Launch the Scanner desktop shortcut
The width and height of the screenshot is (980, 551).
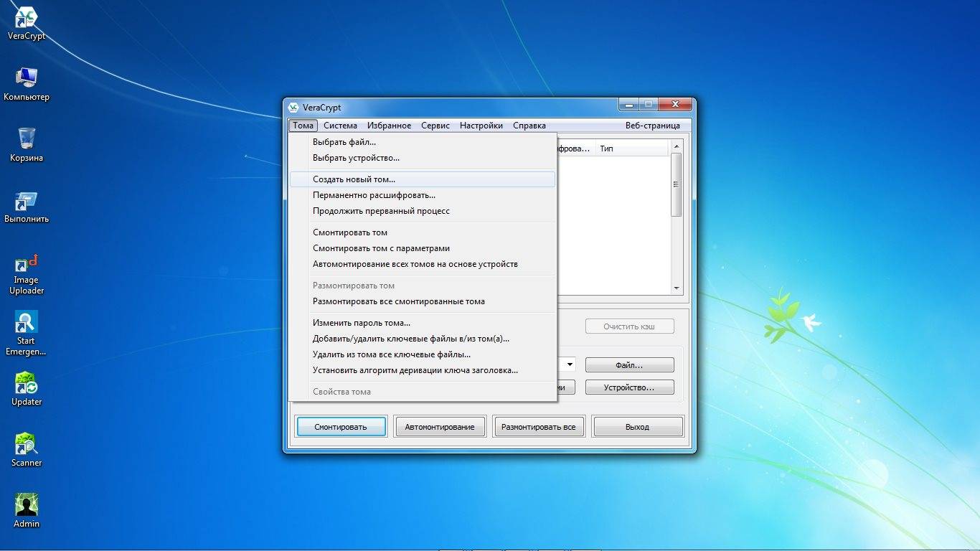(27, 451)
